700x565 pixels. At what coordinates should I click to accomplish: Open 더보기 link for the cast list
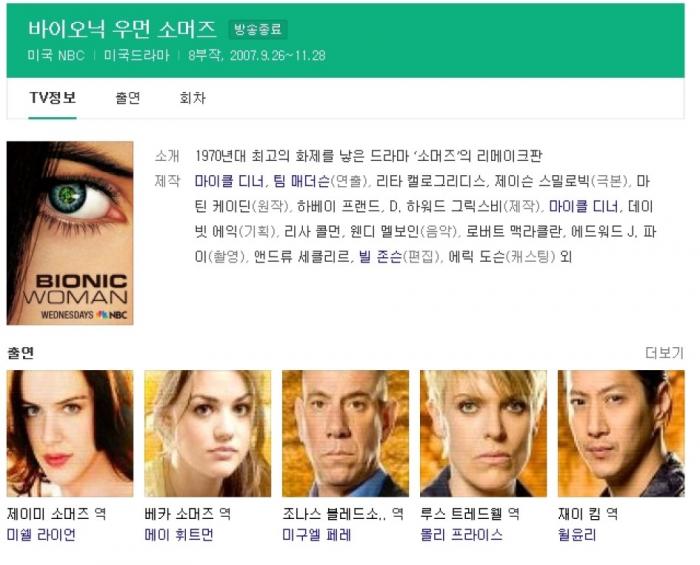click(x=665, y=353)
